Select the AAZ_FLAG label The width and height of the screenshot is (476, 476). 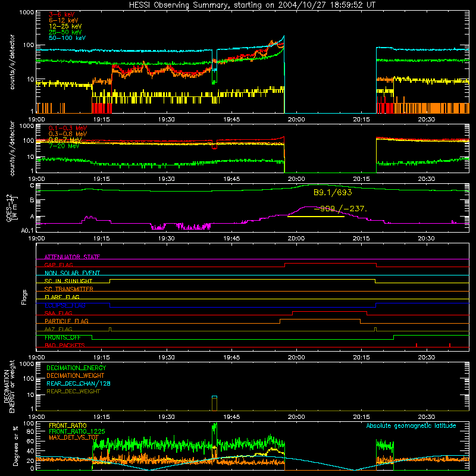[x=58, y=329]
